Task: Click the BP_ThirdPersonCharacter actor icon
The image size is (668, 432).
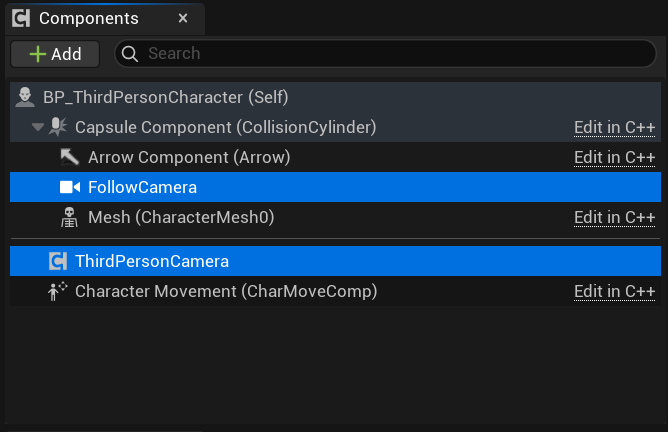Action: point(26,98)
